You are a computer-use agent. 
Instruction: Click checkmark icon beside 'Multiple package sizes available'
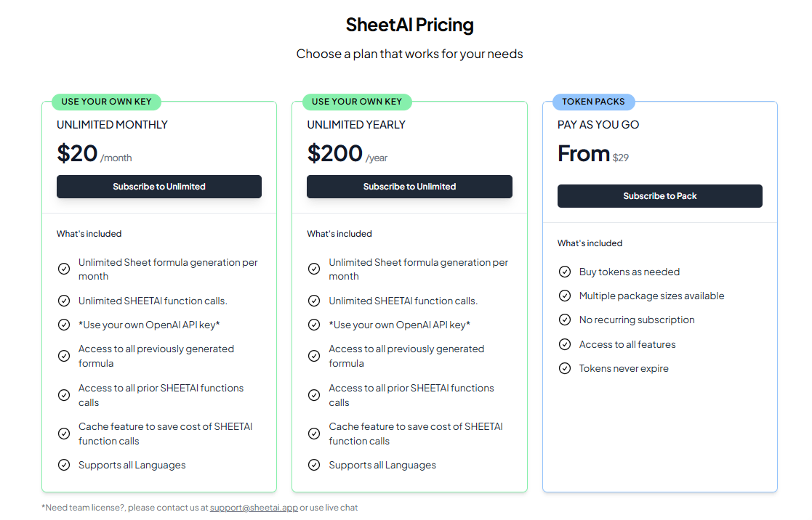565,296
